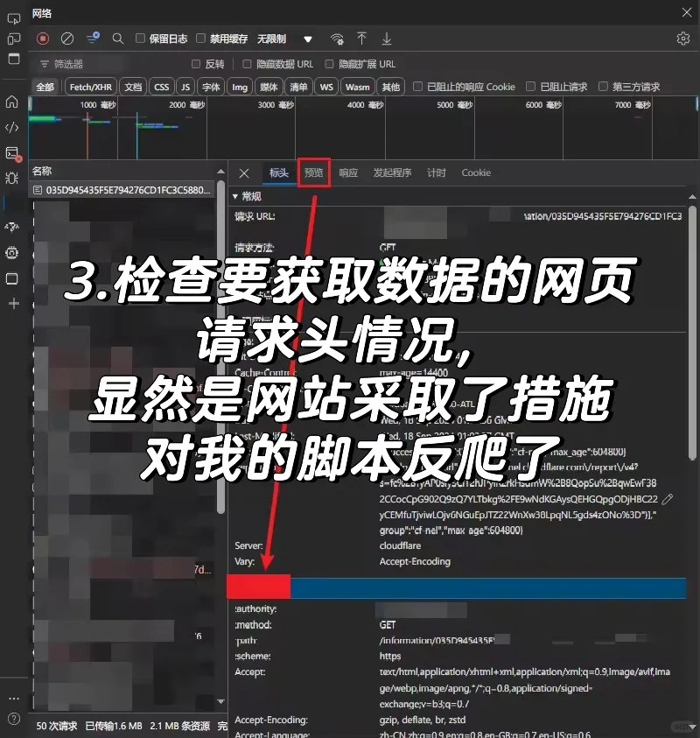This screenshot has width=700, height=738.
Task: Show only Img type requests
Action: click(240, 87)
